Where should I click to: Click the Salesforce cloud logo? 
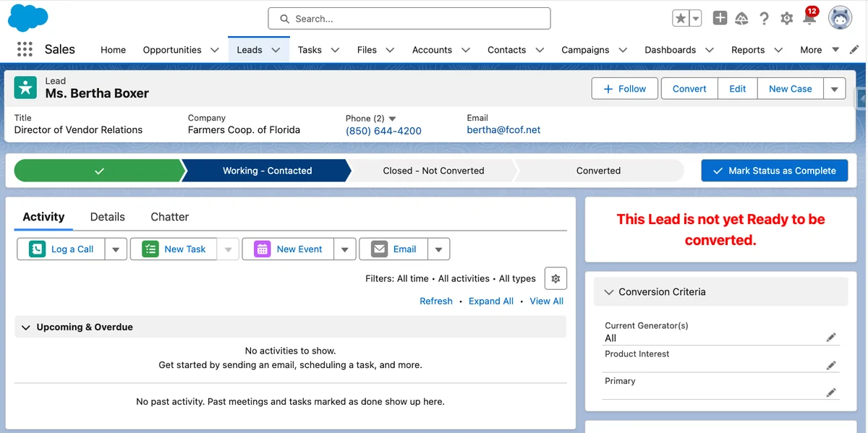(x=28, y=18)
